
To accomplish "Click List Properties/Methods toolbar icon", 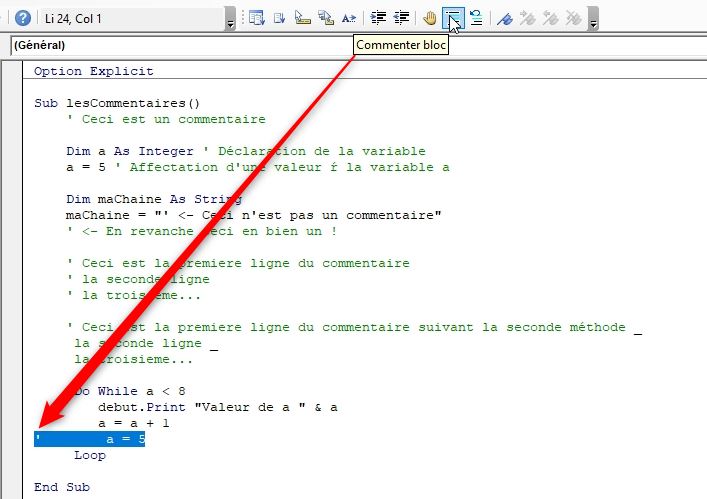I will 256,18.
